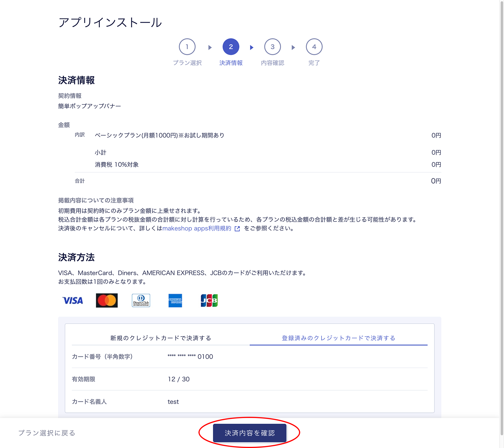Click the JCB card logo
The height and width of the screenshot is (448, 504).
tap(209, 300)
